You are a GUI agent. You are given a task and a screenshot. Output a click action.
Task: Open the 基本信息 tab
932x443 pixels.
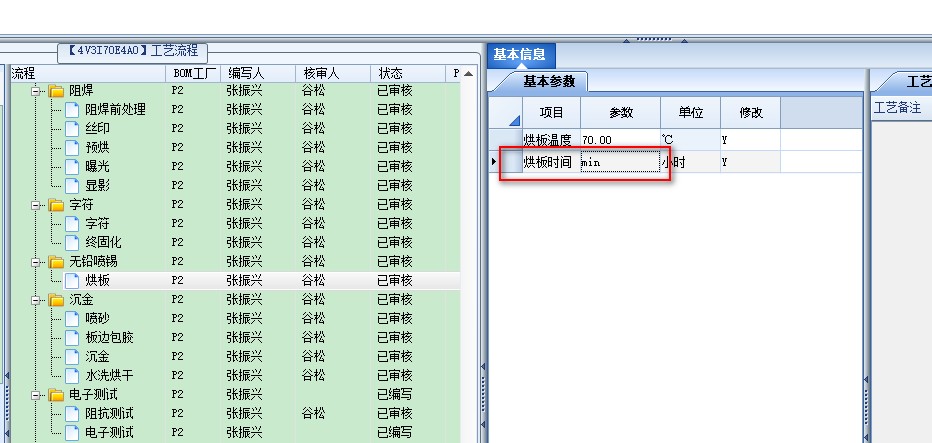[520, 55]
